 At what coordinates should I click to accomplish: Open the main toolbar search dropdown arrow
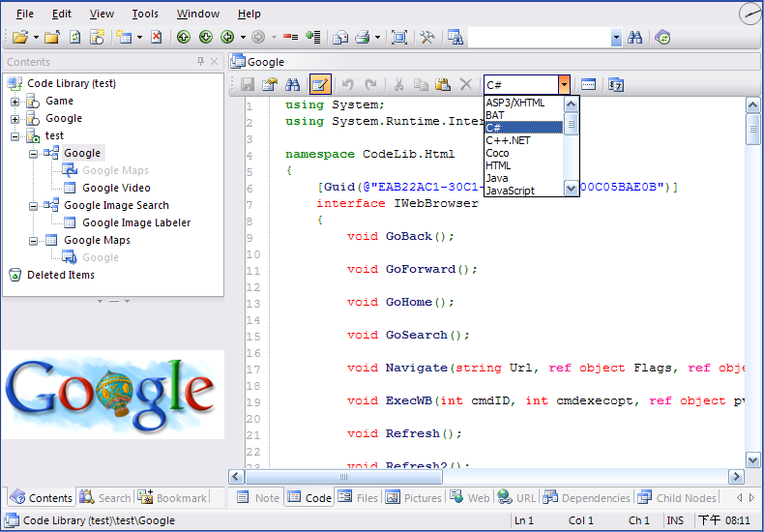[x=616, y=37]
